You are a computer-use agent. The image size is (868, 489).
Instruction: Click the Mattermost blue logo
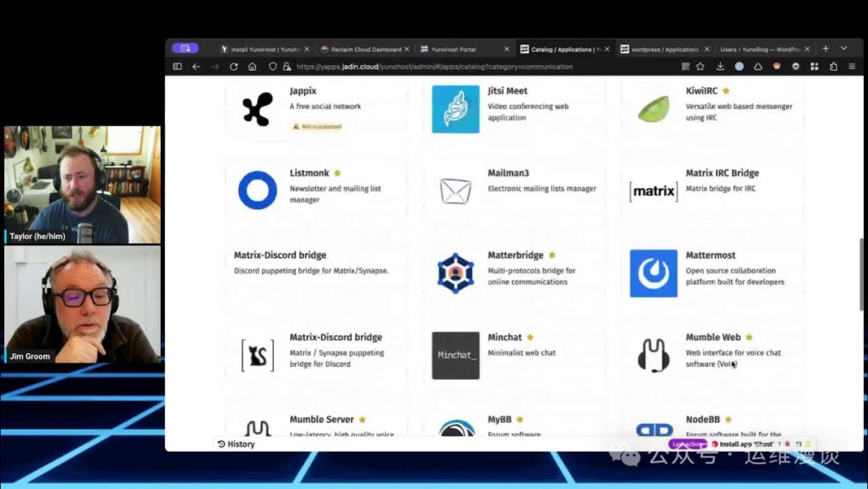pos(653,273)
